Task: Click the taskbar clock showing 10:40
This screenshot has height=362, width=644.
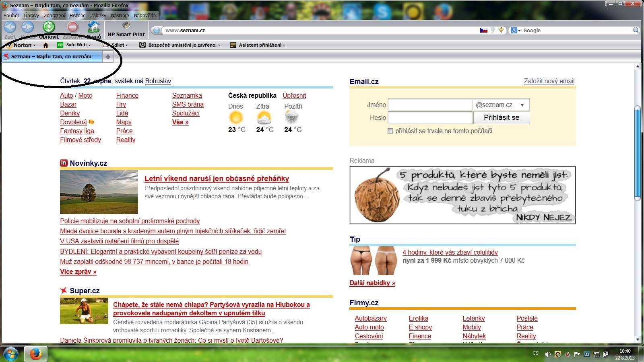Action: pyautogui.click(x=625, y=354)
